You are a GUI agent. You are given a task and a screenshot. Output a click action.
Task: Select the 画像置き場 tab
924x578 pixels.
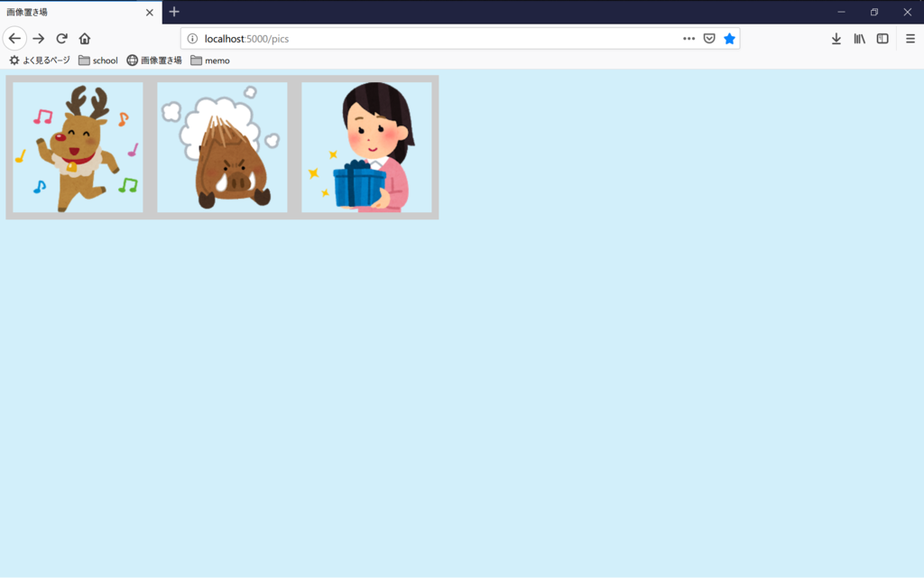click(80, 13)
